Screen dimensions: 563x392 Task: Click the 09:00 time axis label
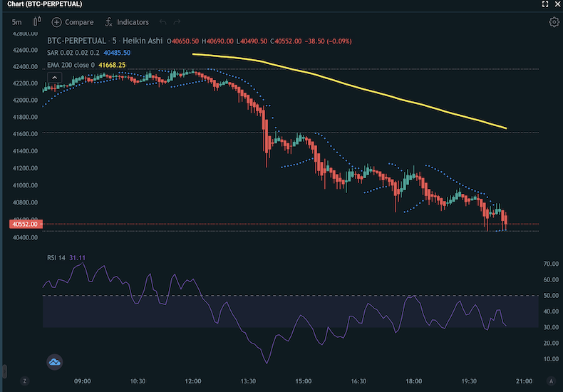(82, 381)
